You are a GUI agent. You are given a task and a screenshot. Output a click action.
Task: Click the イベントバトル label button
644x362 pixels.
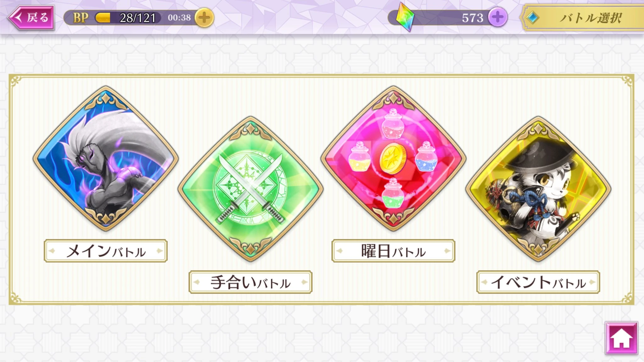tap(538, 282)
